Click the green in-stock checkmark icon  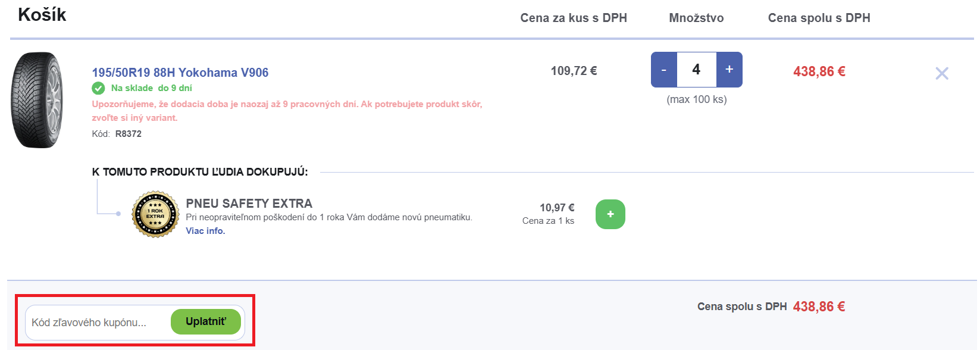(98, 89)
